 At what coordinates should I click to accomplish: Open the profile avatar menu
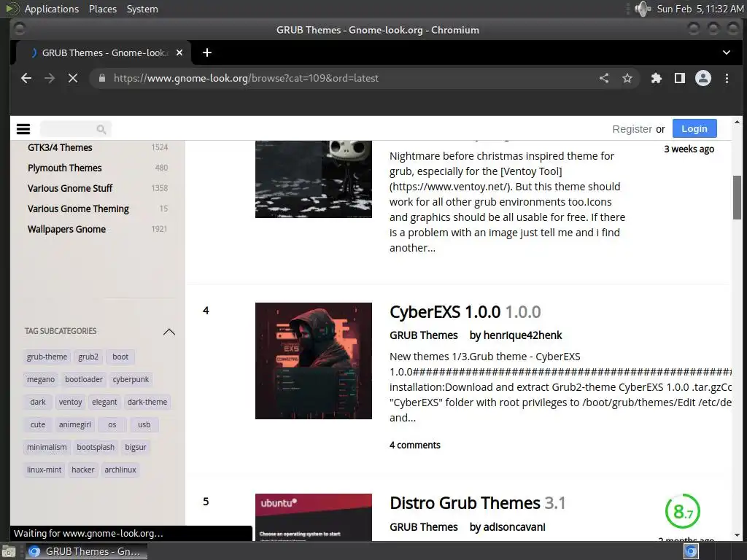[x=703, y=78]
